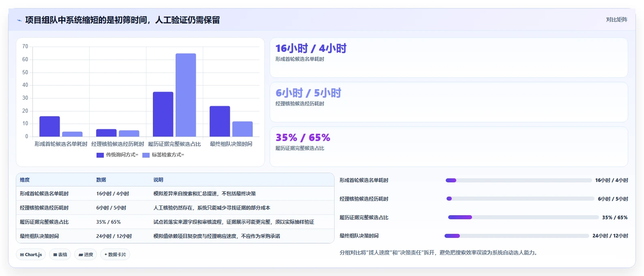Select table cell 经理核验候选经历耗时

(44, 208)
